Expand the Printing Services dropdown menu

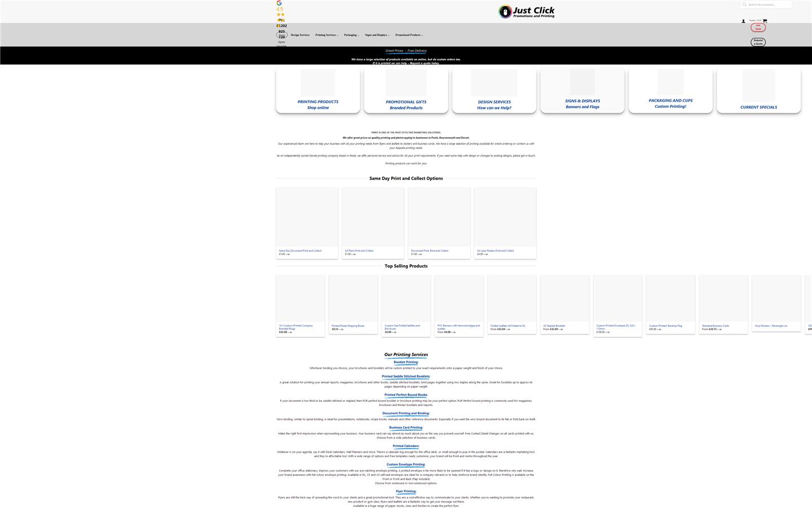click(326, 35)
